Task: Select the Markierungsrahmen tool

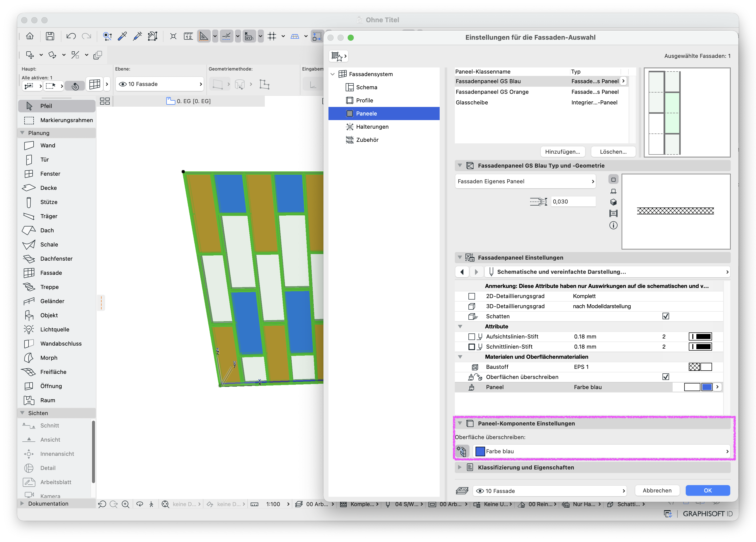Action: point(57,120)
